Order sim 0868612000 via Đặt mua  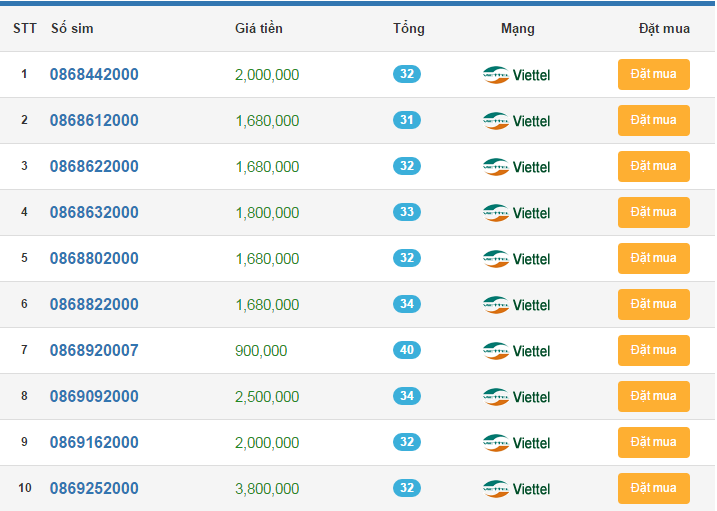tap(653, 120)
